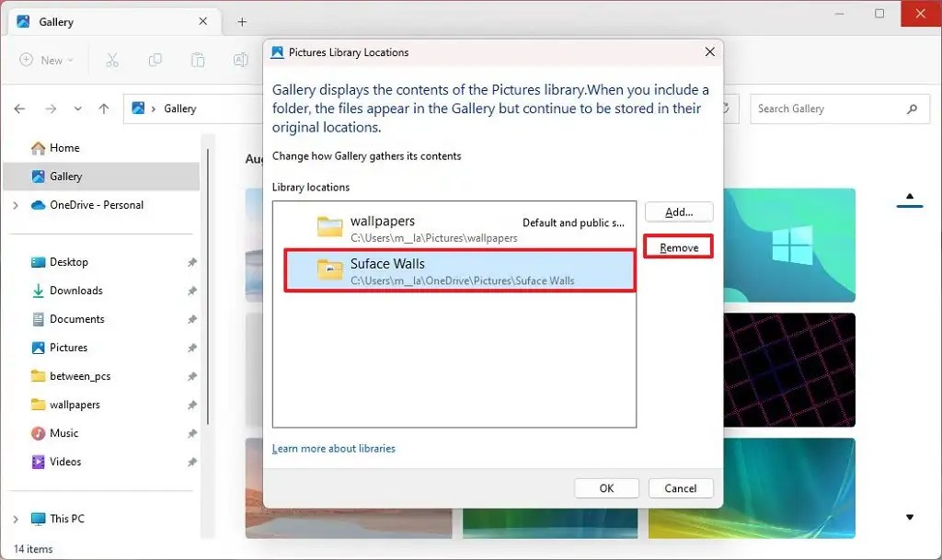Click the search magnifier in Search Gallery box
Screen dimensions: 942x560
pyautogui.click(x=912, y=109)
